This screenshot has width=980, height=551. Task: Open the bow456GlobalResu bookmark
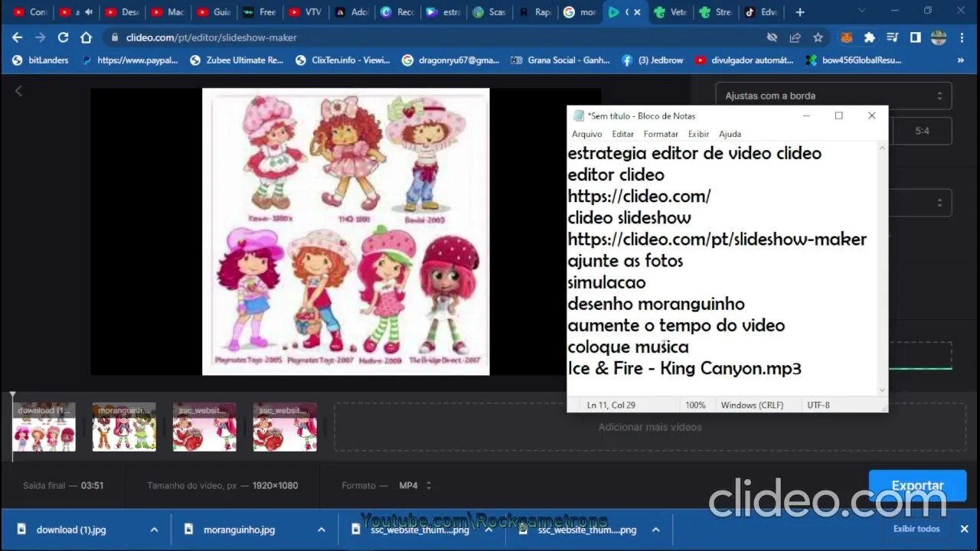tap(854, 60)
